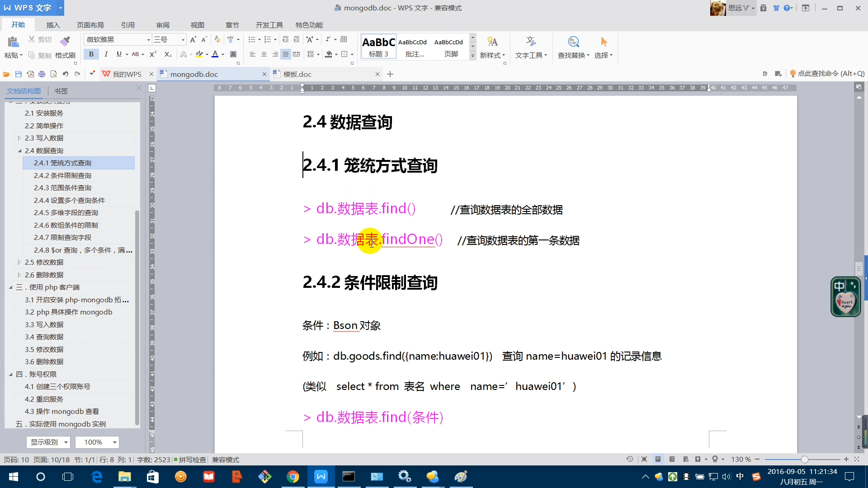Image resolution: width=868 pixels, height=488 pixels.
Task: Decrease font size with A- icon
Action: click(x=204, y=40)
